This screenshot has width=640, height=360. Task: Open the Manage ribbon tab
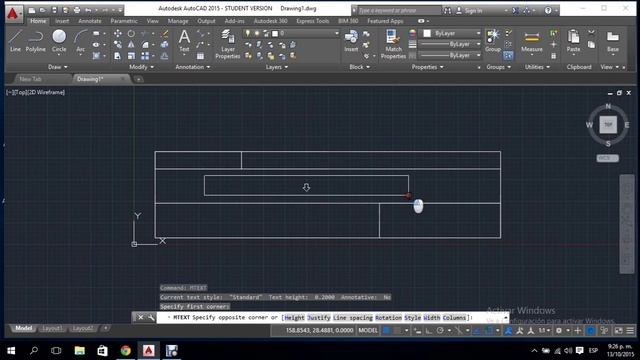coord(178,21)
